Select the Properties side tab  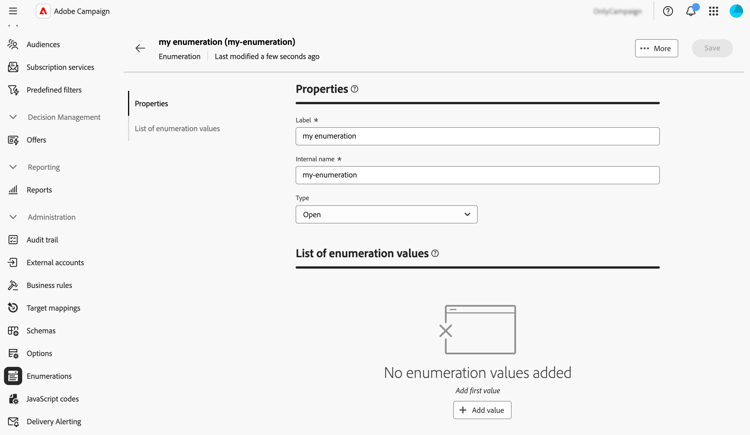click(152, 104)
